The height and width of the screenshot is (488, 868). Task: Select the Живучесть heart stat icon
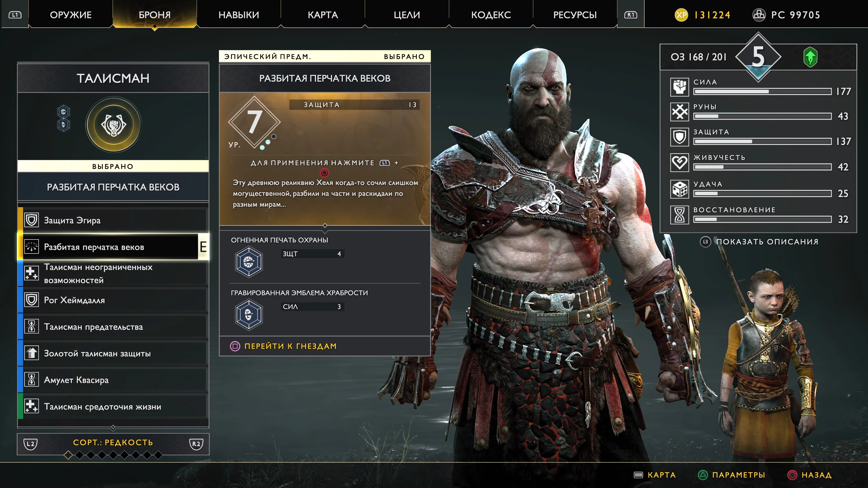point(679,163)
